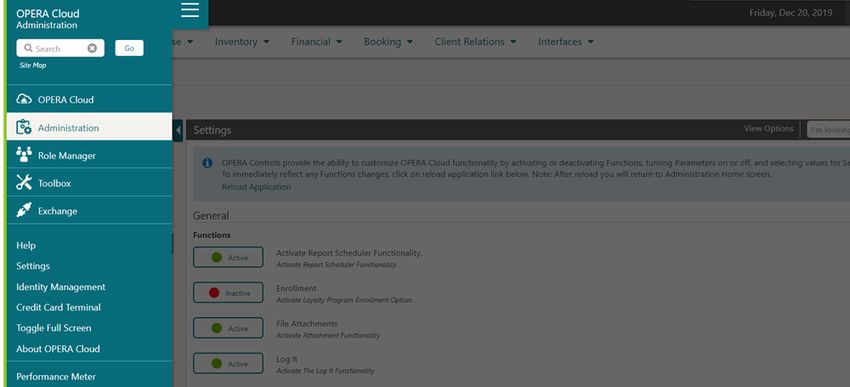850x387 pixels.
Task: Click the Functions subheading
Action: tap(211, 235)
